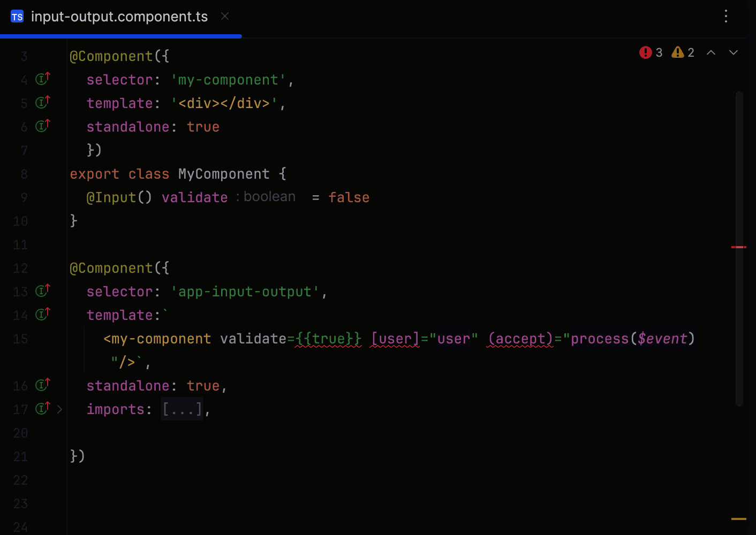Click the input gutter icon beside line 6

(42, 125)
